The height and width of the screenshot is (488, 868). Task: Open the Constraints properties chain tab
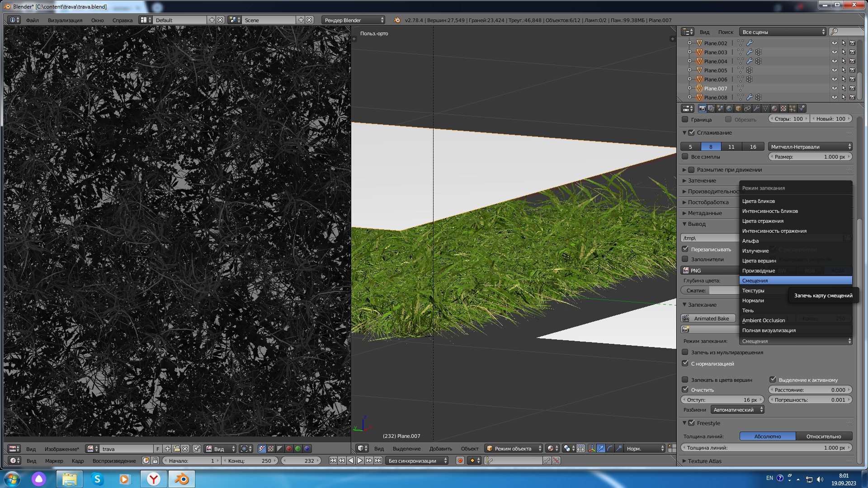[x=747, y=108]
